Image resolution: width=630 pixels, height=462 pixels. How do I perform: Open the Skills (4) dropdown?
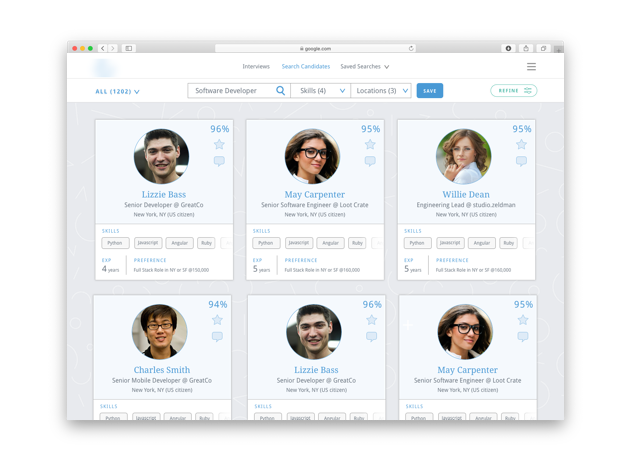click(x=320, y=91)
